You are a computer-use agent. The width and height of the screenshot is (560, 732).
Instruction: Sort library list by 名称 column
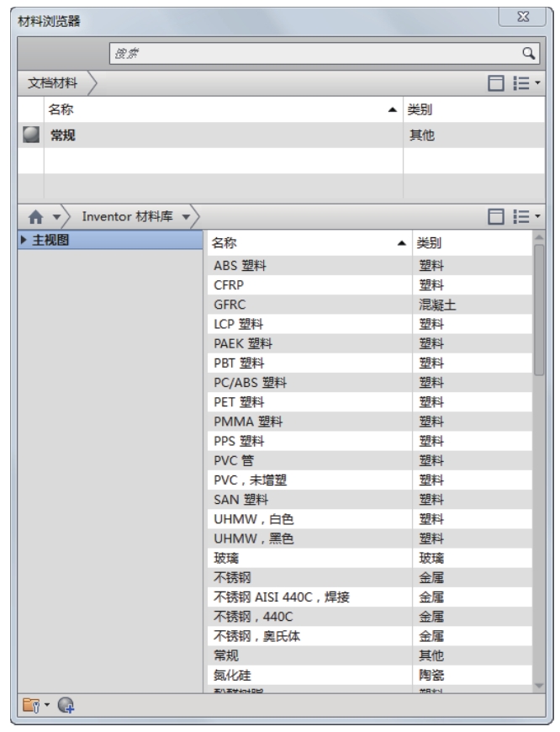point(307,243)
